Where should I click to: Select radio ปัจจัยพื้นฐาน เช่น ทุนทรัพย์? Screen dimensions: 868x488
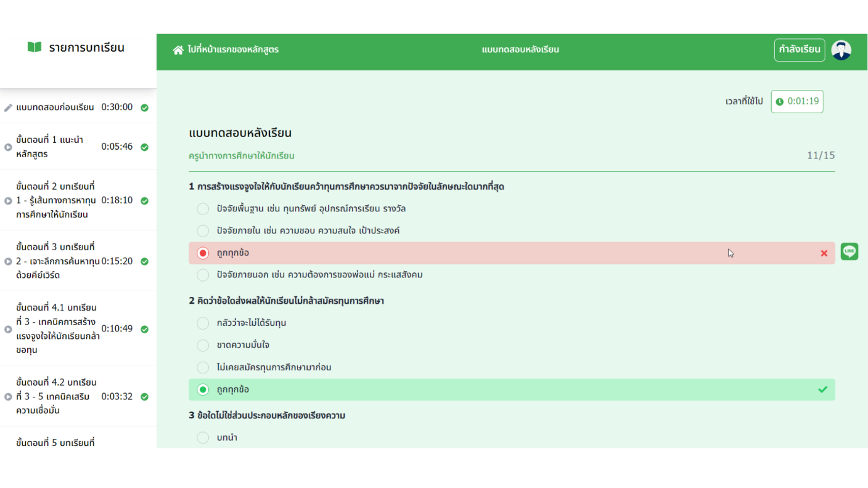coord(203,209)
